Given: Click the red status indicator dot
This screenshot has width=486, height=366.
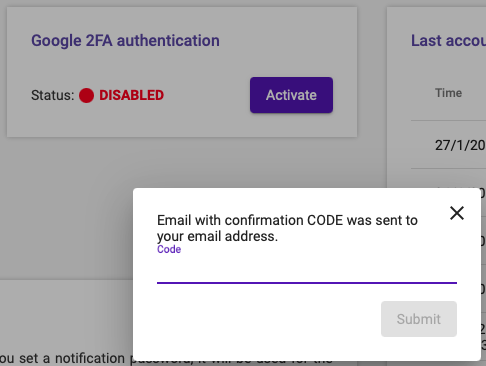Looking at the screenshot, I should coord(86,95).
